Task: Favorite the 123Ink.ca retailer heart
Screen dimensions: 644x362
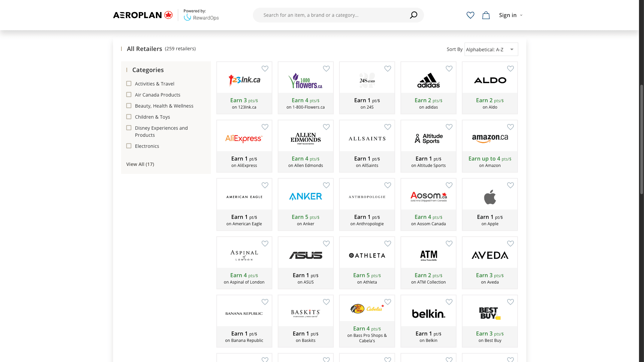Action: pos(265,68)
